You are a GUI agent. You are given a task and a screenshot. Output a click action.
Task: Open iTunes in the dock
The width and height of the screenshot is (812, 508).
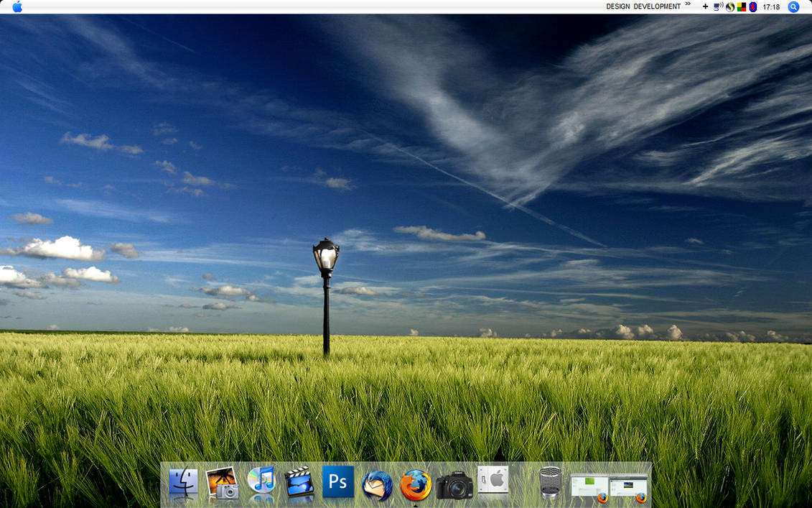[261, 481]
